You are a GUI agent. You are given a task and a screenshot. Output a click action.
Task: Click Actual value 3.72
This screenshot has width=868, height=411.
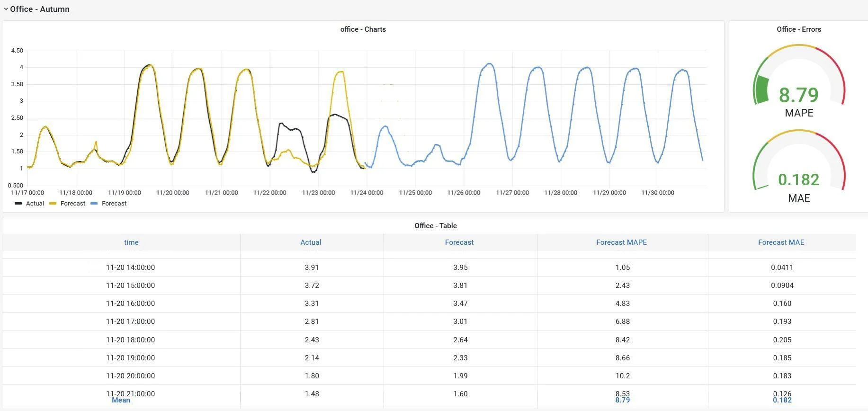[x=312, y=286]
